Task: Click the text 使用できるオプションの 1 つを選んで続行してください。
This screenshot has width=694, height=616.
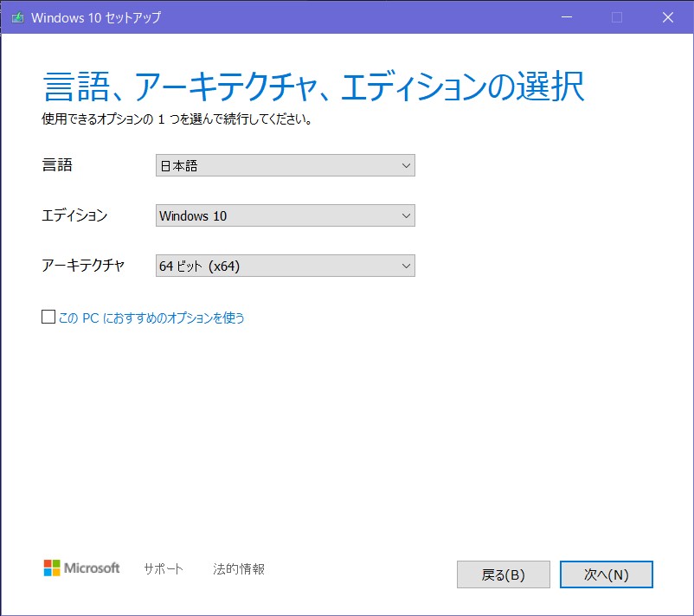Action: 177,119
